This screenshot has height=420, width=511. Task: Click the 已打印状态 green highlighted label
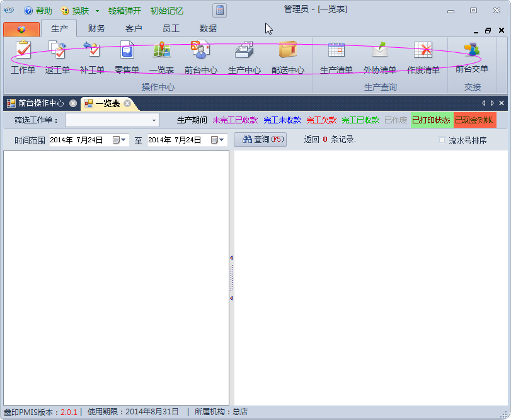pos(431,120)
